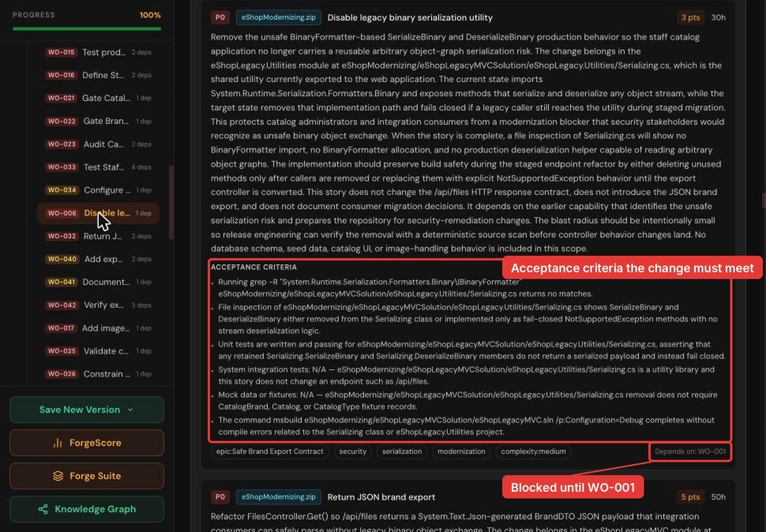This screenshot has width=766, height=532.
Task: Open the ForgeScore bar chart icon
Action: click(x=58, y=443)
